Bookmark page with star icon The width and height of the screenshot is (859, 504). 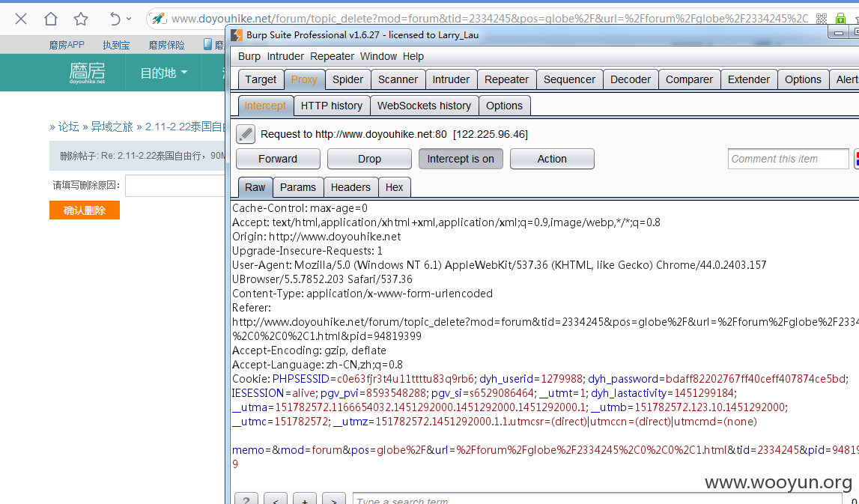(81, 19)
